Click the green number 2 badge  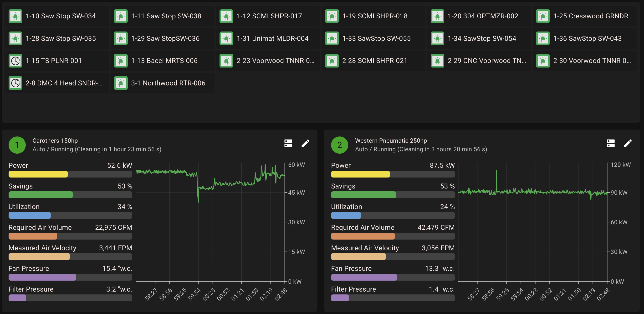[x=339, y=145]
